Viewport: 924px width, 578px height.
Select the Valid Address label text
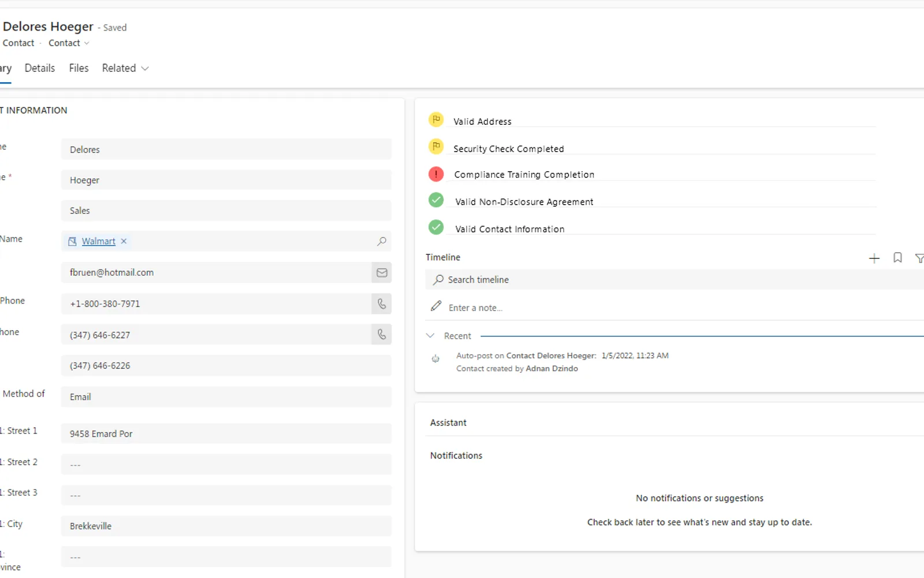pyautogui.click(x=482, y=122)
